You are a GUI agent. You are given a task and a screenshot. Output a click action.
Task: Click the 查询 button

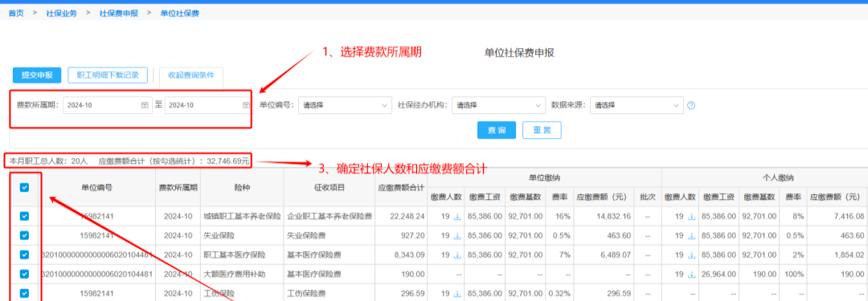(x=497, y=130)
